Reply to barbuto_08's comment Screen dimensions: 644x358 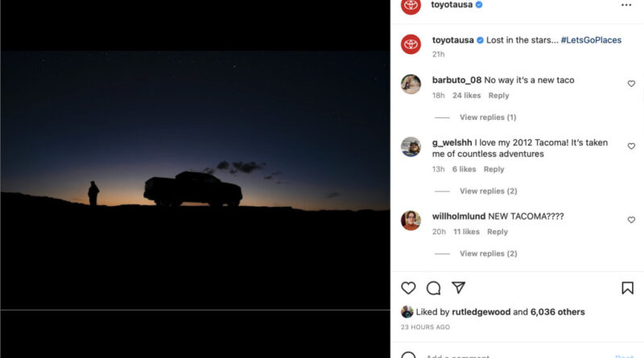coord(498,95)
